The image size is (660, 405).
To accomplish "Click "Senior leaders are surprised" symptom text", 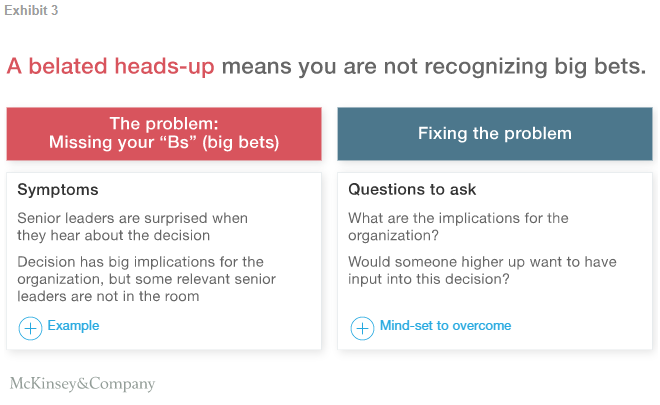I will click(132, 218).
